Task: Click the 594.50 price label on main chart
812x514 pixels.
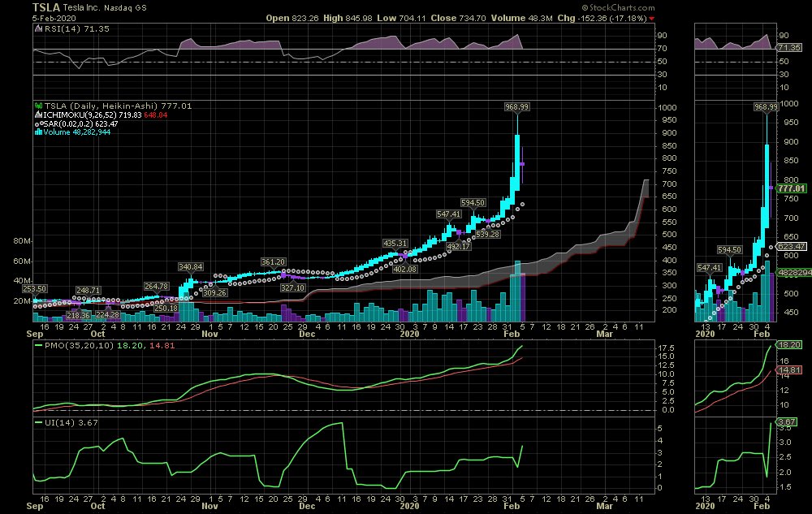Action: [473, 203]
